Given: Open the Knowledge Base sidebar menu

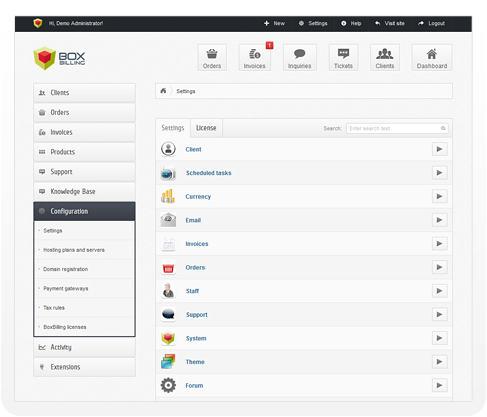Looking at the screenshot, I should pos(84,191).
